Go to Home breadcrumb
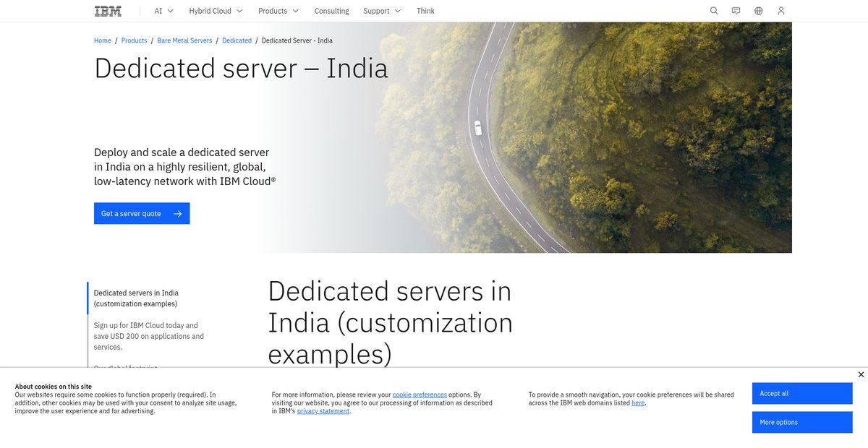Viewport: 868px width, 448px height. click(103, 40)
